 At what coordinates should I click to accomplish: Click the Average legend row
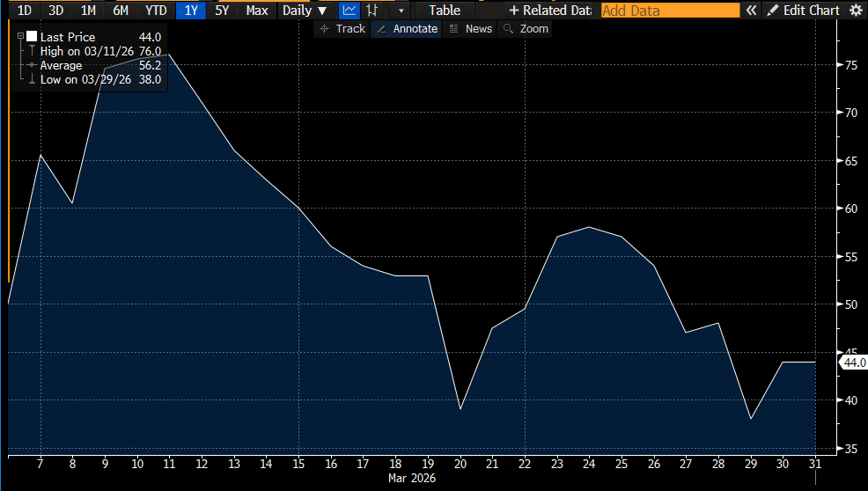click(100, 65)
